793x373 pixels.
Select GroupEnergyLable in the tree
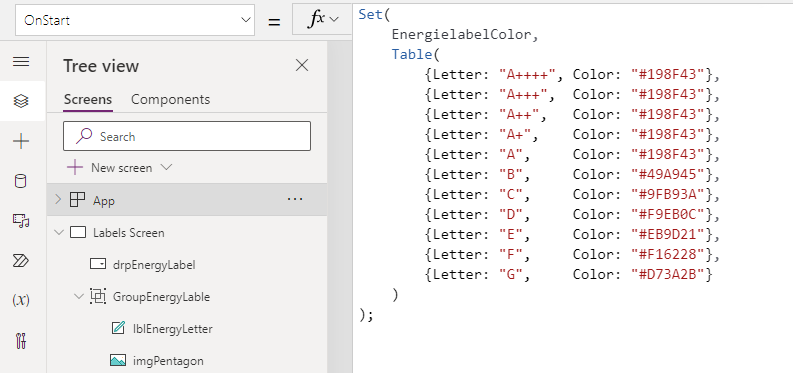161,297
